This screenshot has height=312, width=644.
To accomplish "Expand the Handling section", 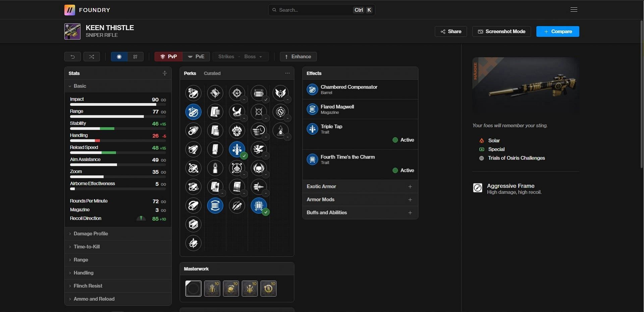I will [x=118, y=273].
